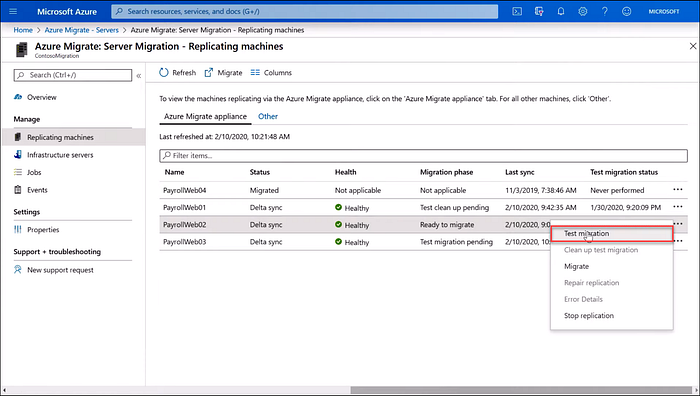Click Migrate in the toolbar

pyautogui.click(x=223, y=72)
